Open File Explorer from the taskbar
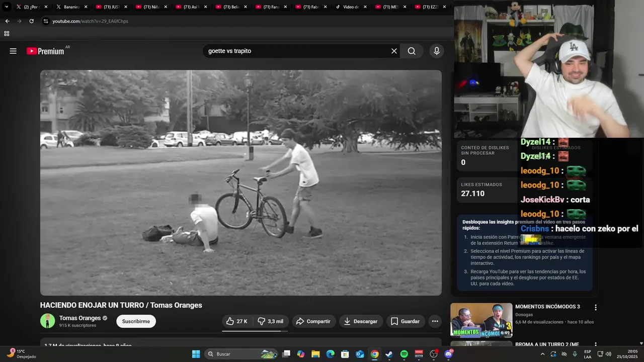 (x=315, y=354)
